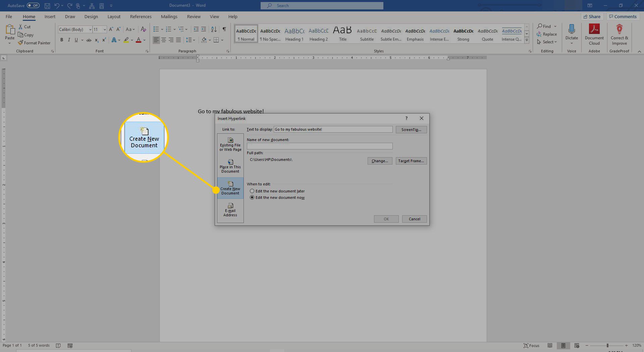Open font name Calibri dropdown
The width and height of the screenshot is (644, 352).
[x=90, y=30]
